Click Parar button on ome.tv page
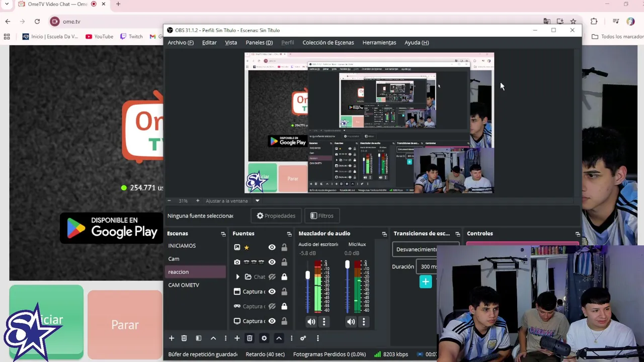Screen dimensions: 644x362 (x=125, y=325)
